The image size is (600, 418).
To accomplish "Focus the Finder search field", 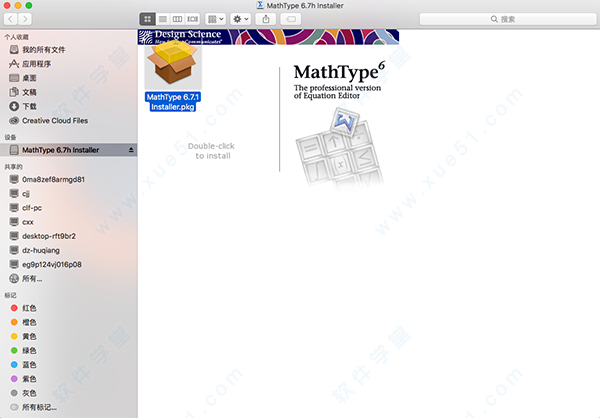I will 508,19.
